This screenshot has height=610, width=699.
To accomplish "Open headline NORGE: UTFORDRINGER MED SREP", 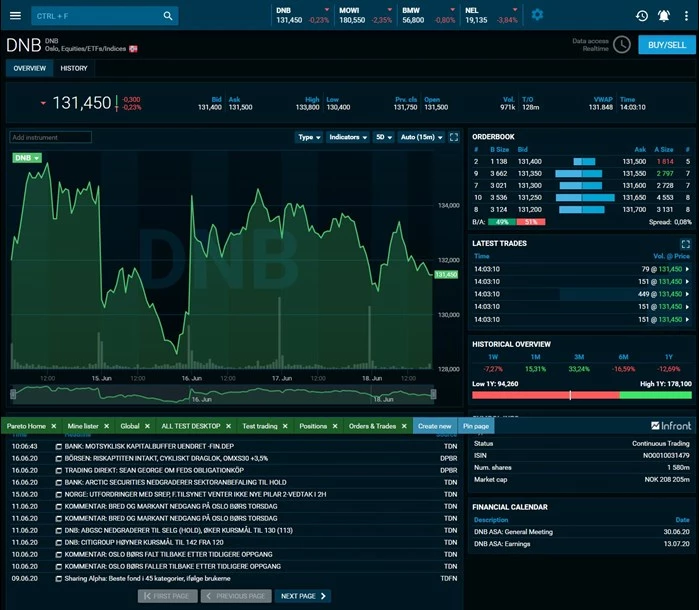I will point(195,495).
